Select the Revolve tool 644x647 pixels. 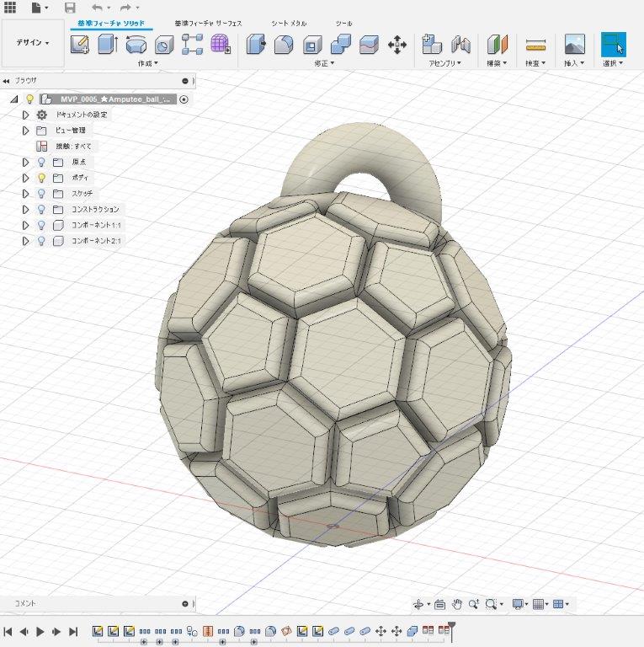(x=136, y=44)
